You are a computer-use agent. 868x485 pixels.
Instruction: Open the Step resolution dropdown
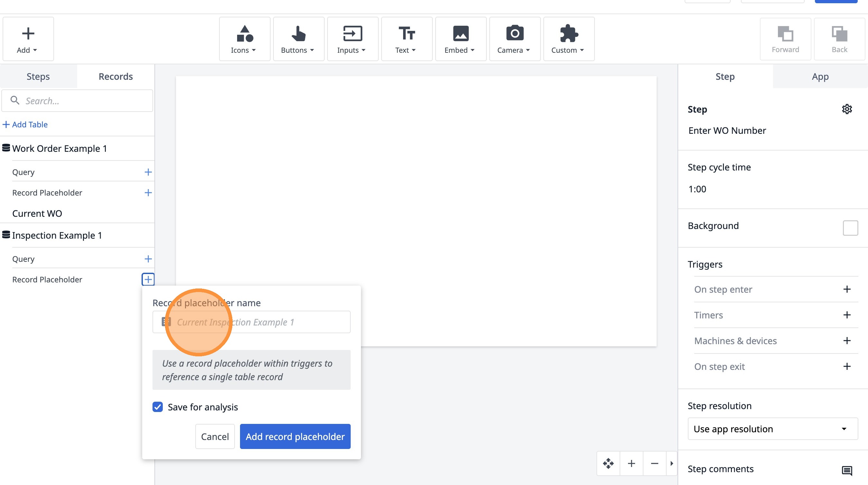tap(773, 429)
